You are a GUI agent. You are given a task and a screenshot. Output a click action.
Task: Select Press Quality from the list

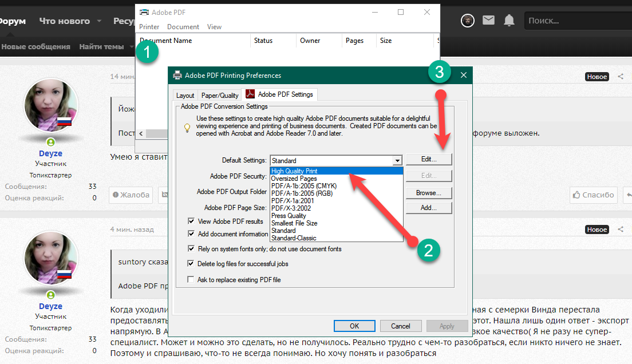click(337, 216)
